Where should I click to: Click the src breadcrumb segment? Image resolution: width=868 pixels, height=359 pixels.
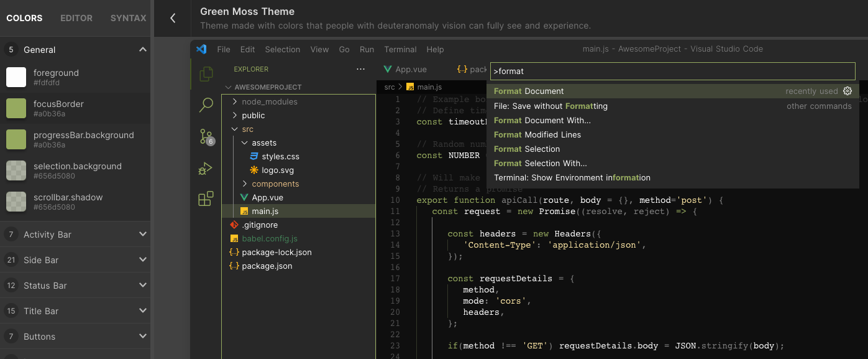coord(390,87)
